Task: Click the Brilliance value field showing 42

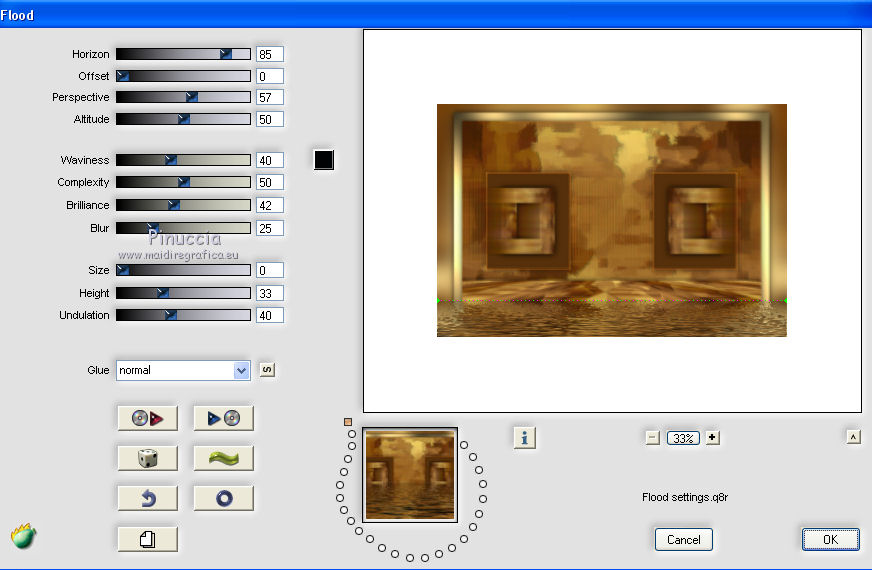Action: click(x=270, y=205)
